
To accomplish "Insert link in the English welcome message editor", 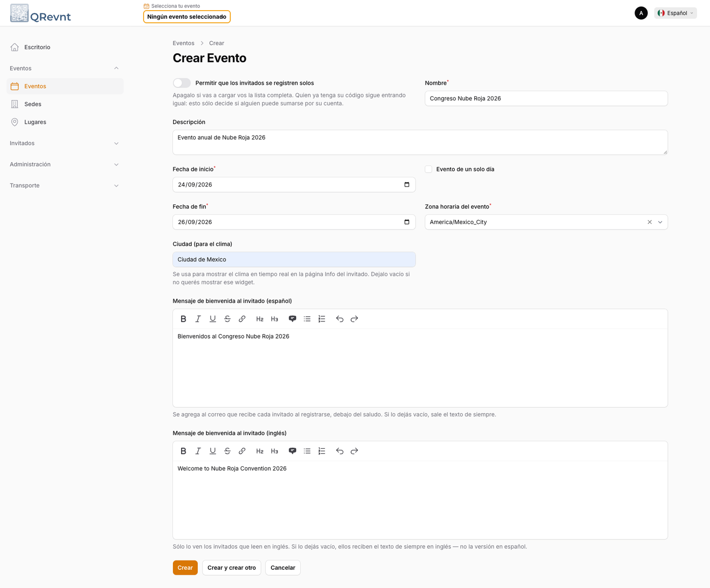I will pyautogui.click(x=242, y=451).
